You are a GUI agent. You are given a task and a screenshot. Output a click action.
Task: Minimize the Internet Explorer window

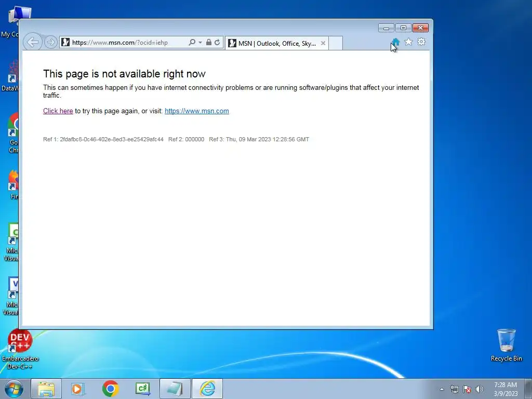(x=386, y=28)
